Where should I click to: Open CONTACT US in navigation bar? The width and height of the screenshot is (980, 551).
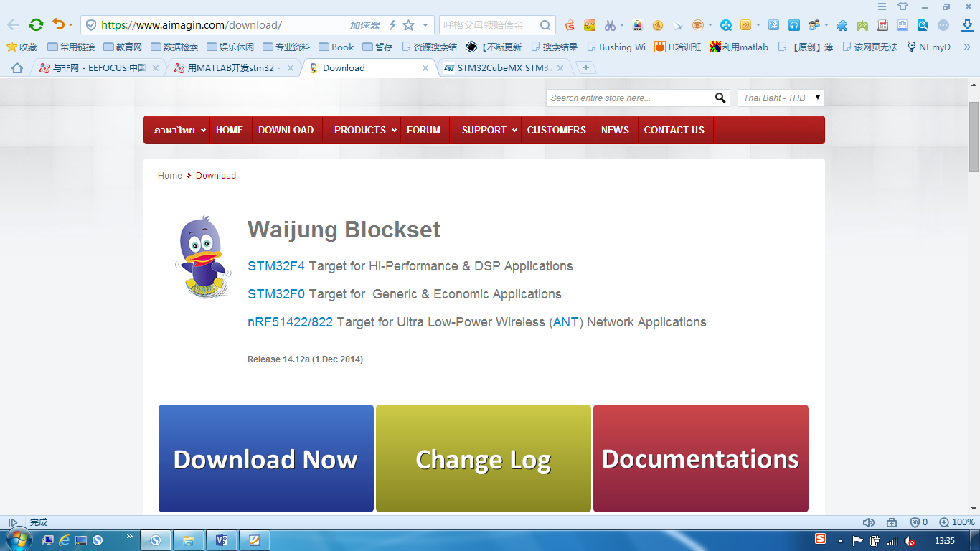[674, 130]
